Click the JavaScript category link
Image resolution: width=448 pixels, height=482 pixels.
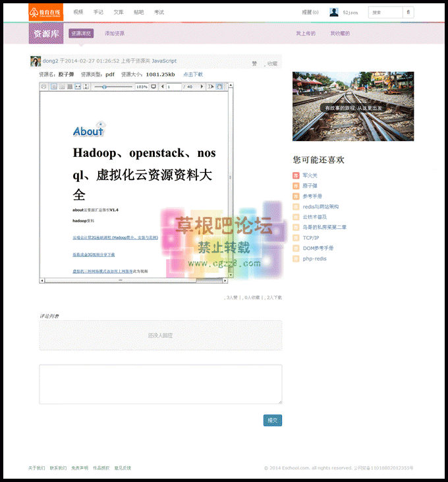[x=164, y=61]
